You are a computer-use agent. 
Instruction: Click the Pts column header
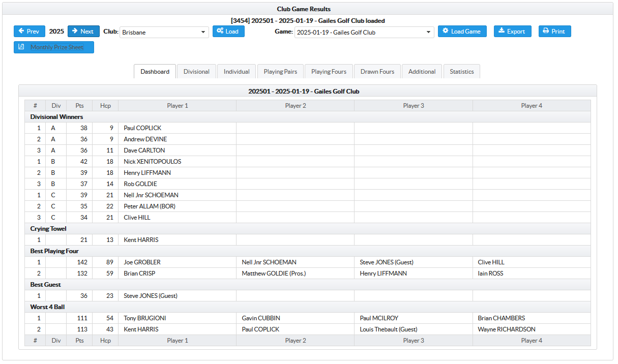coord(79,106)
